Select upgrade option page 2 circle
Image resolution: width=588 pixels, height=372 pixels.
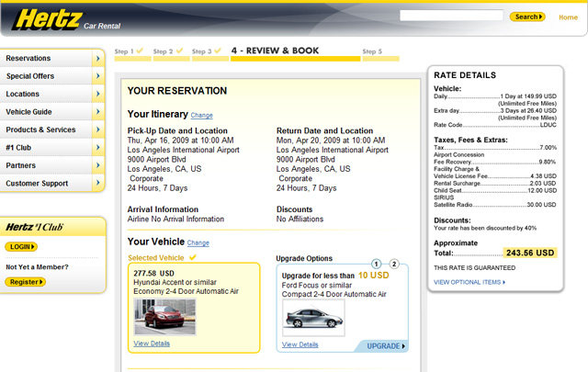394,265
